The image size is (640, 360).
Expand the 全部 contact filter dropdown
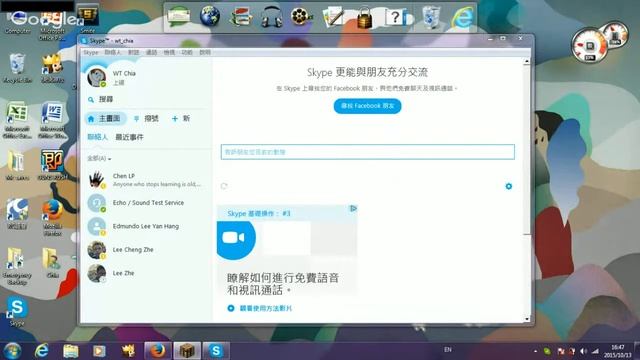pos(99,158)
